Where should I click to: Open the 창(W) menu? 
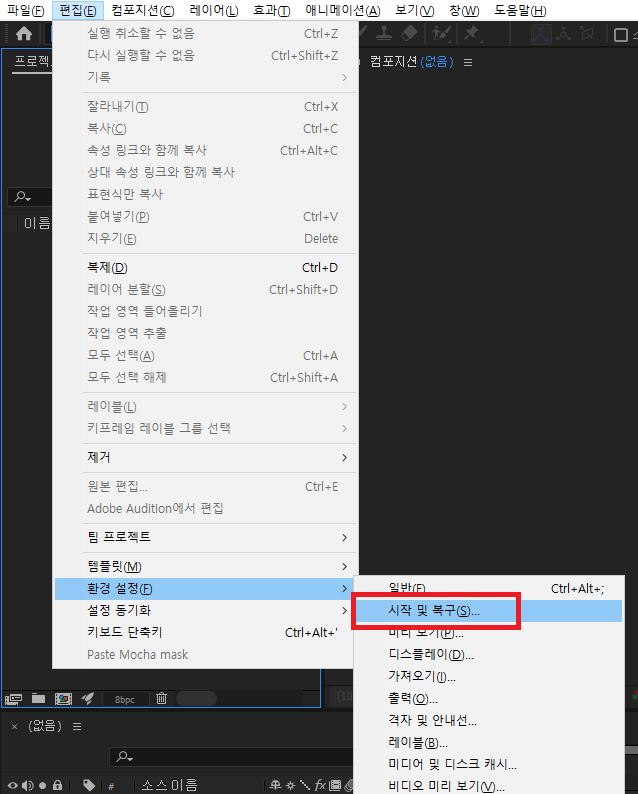point(464,10)
